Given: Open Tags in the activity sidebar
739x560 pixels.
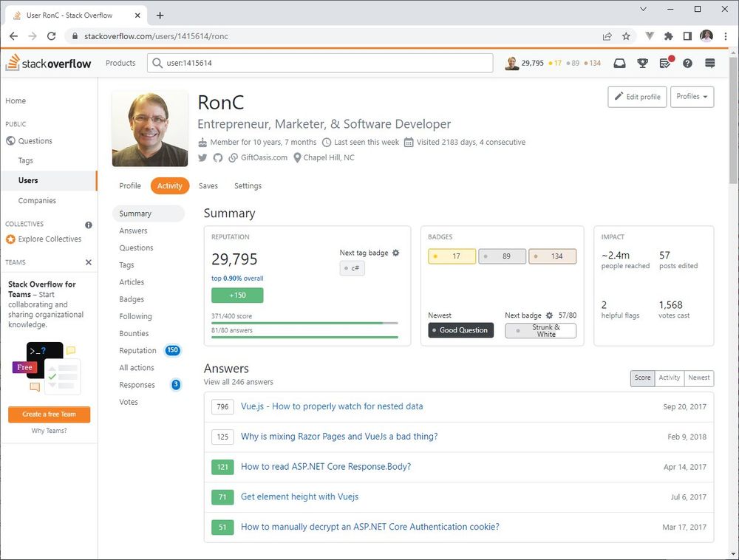Looking at the screenshot, I should (126, 265).
